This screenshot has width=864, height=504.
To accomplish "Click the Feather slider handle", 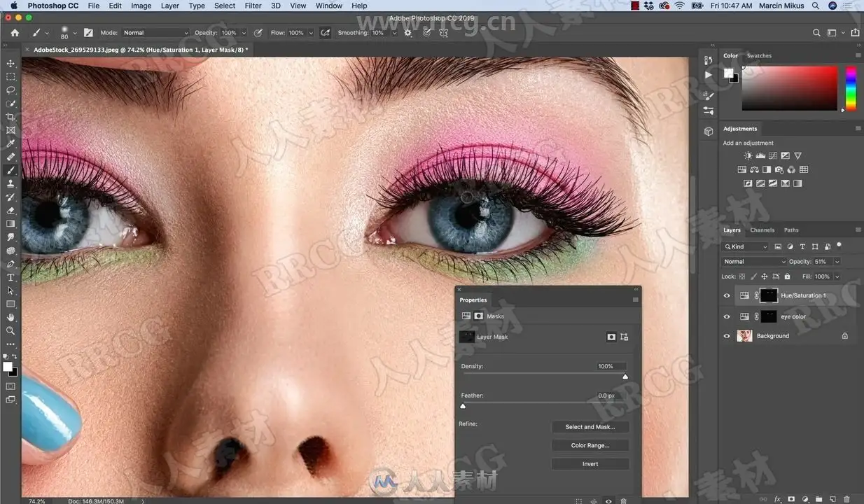I will [463, 406].
